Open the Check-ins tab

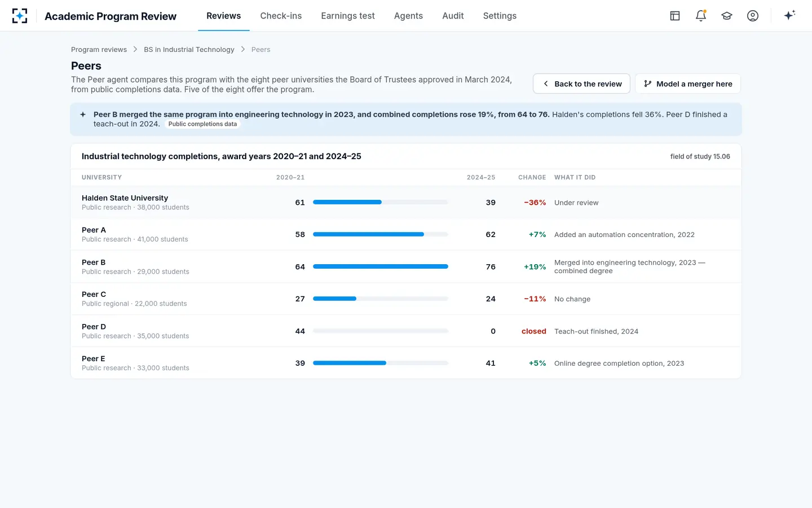pyautogui.click(x=281, y=16)
